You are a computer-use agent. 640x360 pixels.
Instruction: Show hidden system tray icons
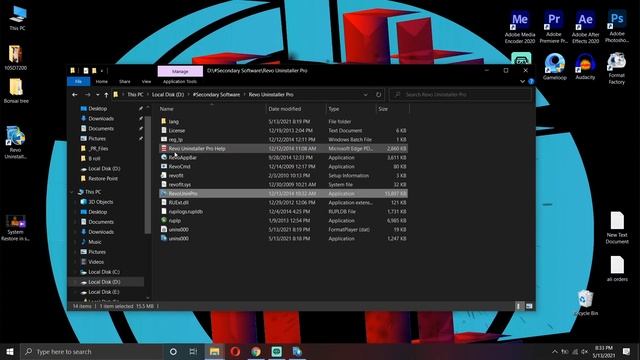[x=554, y=351]
